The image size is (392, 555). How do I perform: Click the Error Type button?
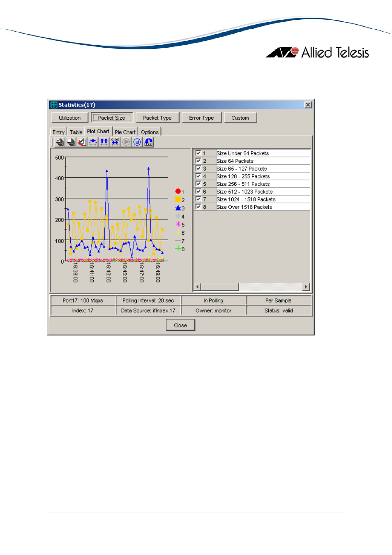tap(201, 118)
